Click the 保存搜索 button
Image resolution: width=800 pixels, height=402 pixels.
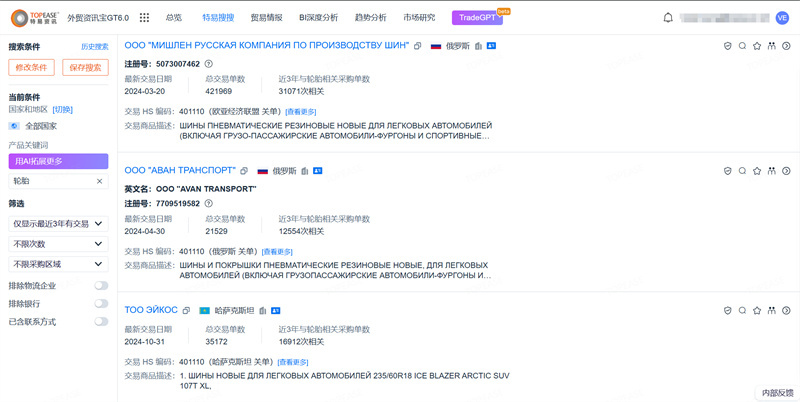(85, 67)
